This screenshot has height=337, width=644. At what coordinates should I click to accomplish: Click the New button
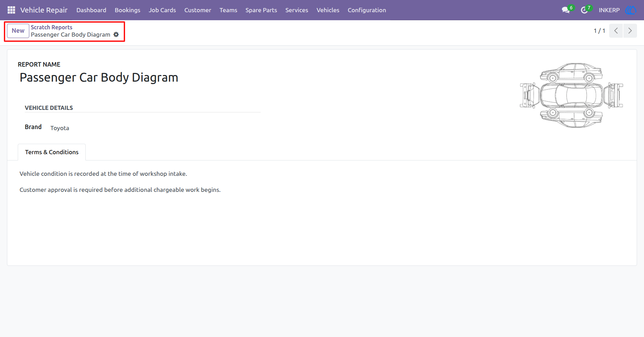[18, 31]
